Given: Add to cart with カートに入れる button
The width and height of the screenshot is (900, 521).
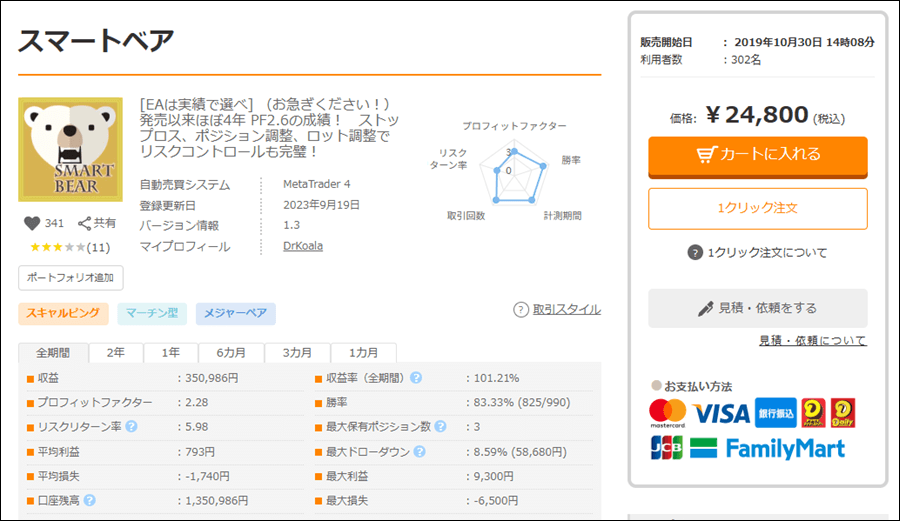Looking at the screenshot, I should click(757, 155).
